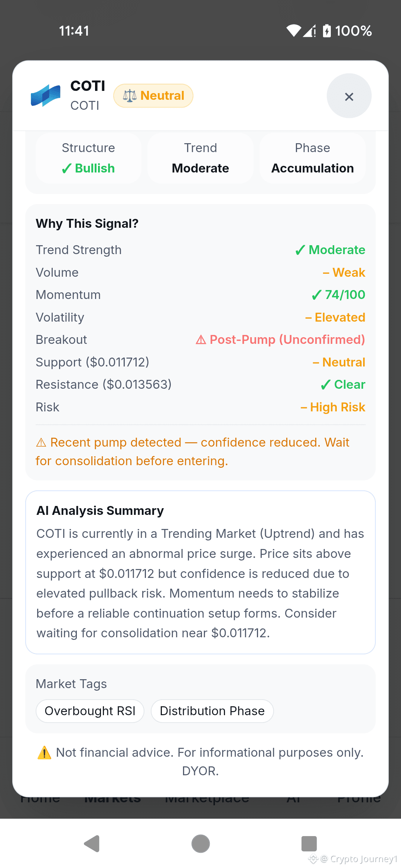Select the Distribution Phase tag
The height and width of the screenshot is (868, 401).
[x=212, y=711]
